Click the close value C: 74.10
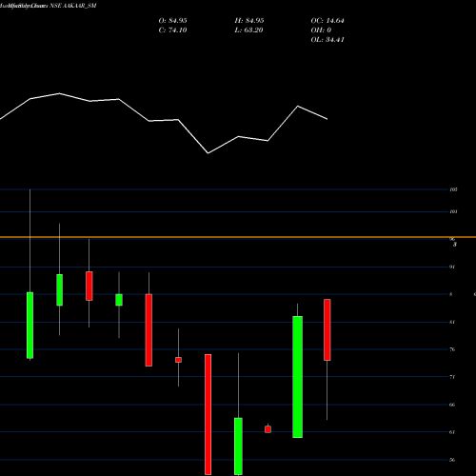The width and height of the screenshot is (476, 476). point(172,30)
